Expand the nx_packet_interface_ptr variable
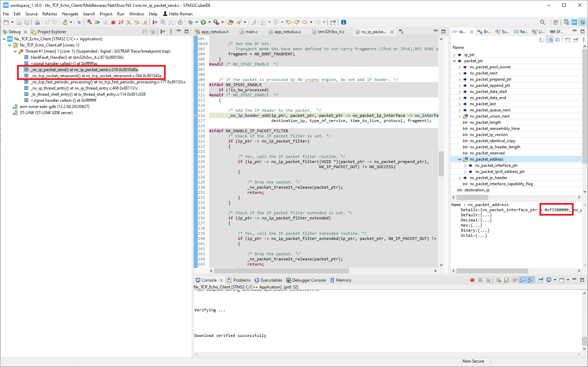 point(465,165)
